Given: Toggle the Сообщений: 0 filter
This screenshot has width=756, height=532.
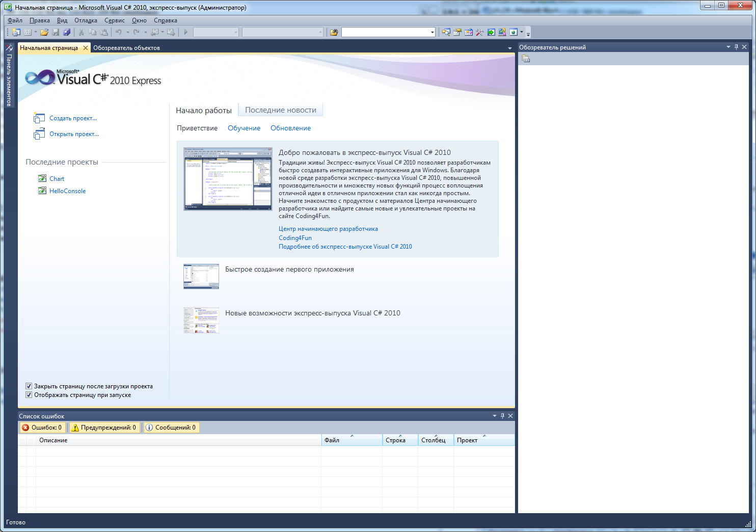Looking at the screenshot, I should [171, 428].
